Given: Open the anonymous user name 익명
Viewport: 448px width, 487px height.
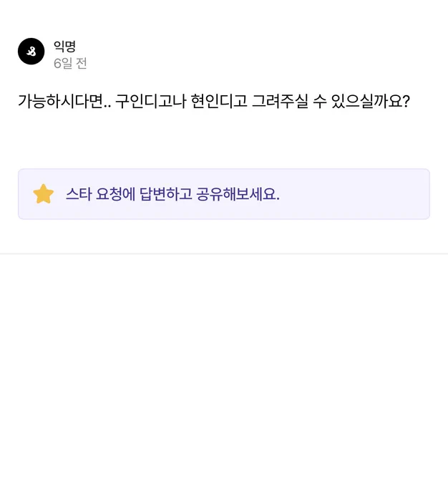Looking at the screenshot, I should point(64,46).
